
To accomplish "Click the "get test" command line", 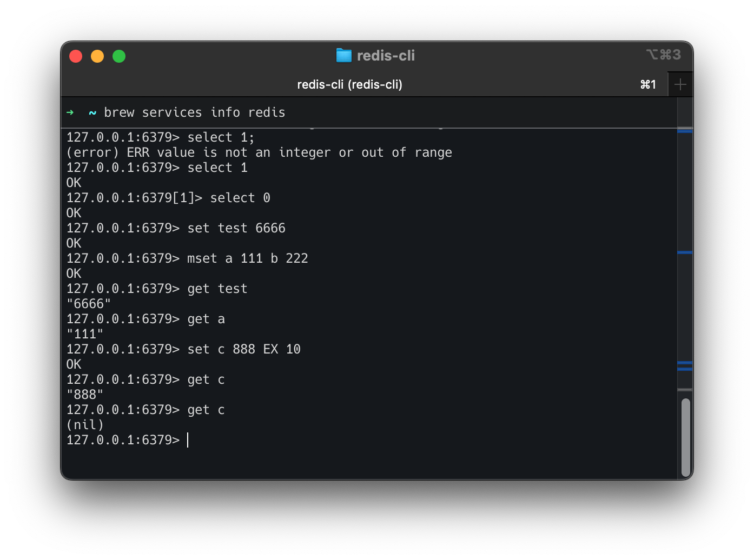I will tap(157, 289).
